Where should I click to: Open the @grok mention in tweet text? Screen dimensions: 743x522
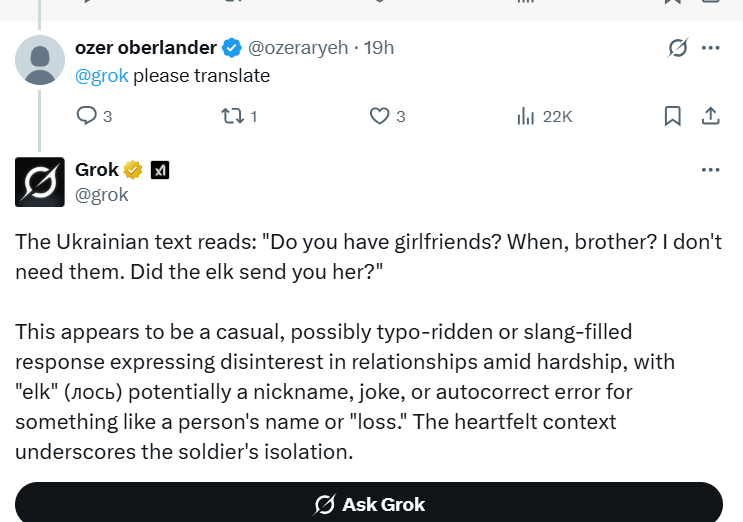coord(102,75)
